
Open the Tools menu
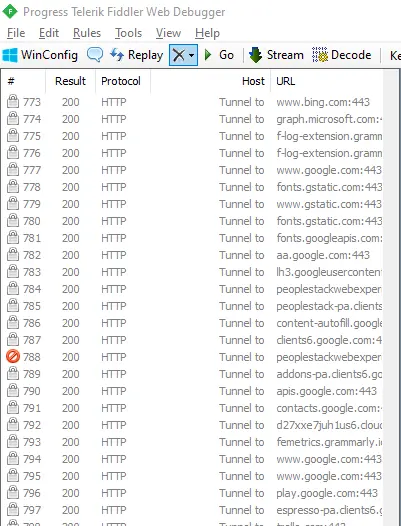pos(129,33)
